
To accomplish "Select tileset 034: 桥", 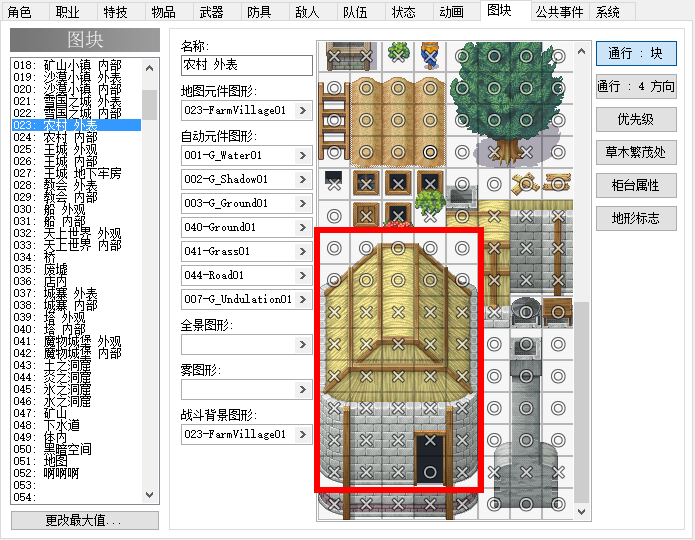I will (76, 257).
